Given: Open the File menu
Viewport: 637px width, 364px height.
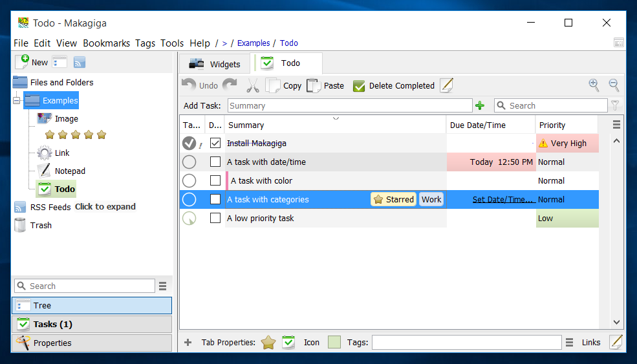Looking at the screenshot, I should pyautogui.click(x=21, y=43).
